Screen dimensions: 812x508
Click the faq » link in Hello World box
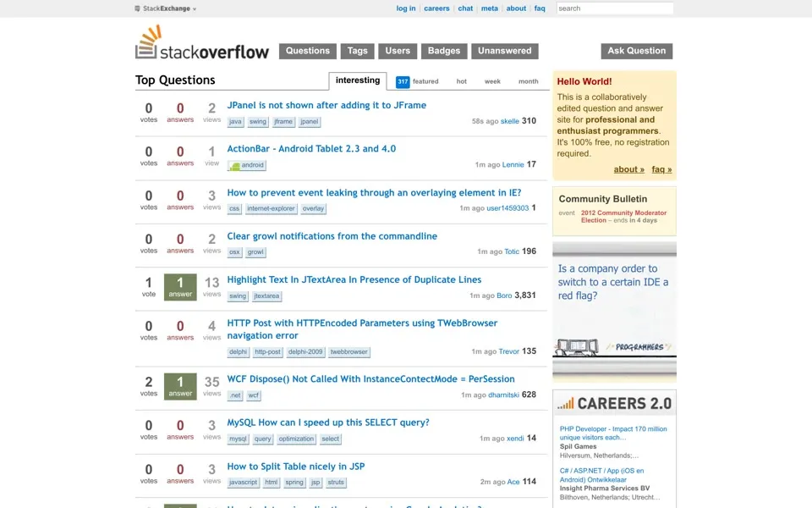[x=661, y=169]
